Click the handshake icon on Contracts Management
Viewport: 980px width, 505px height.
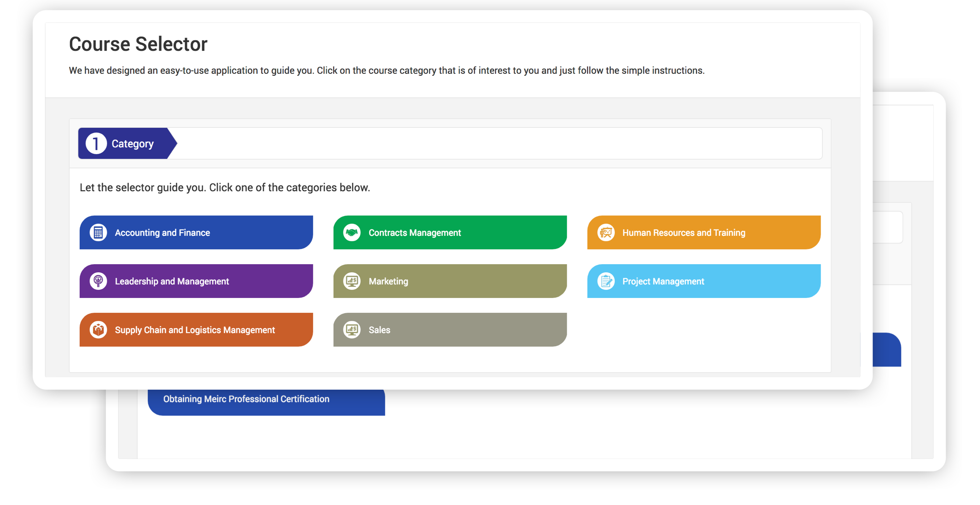click(x=352, y=232)
